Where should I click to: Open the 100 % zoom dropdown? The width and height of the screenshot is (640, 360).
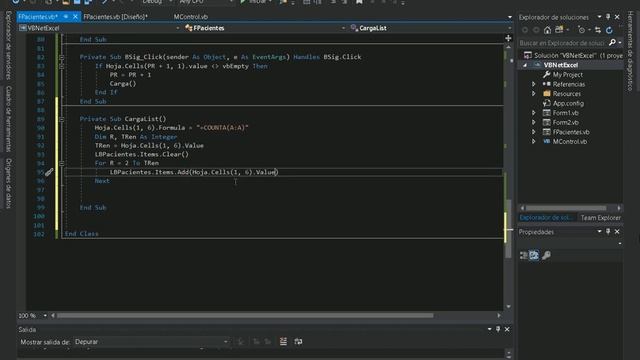pos(45,316)
